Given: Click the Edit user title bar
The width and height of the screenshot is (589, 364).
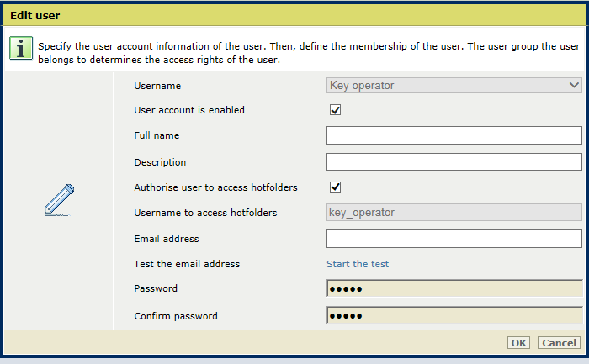Looking at the screenshot, I should [x=294, y=15].
